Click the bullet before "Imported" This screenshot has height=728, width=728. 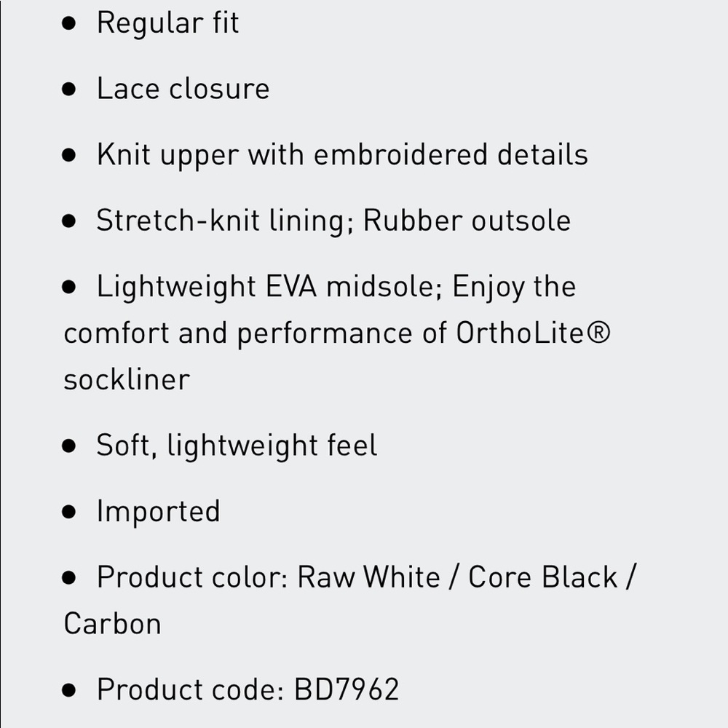click(69, 512)
